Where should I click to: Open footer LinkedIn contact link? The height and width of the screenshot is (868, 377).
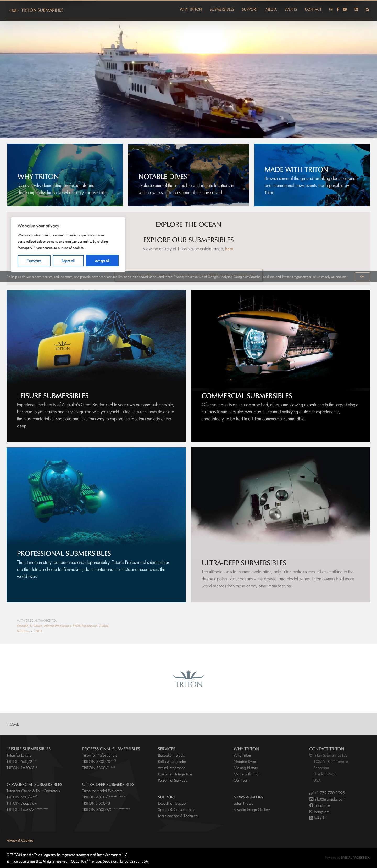pos(318,818)
